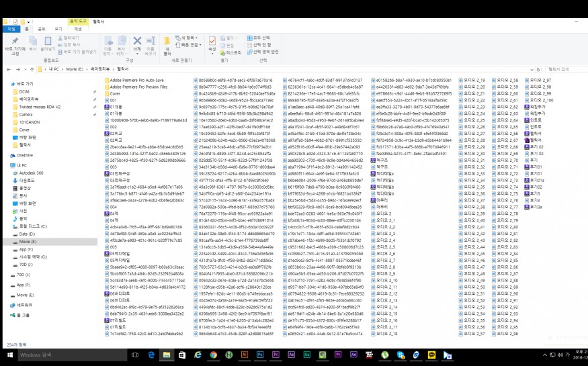Go back with the left arrow button
Screen dimensions: 588x366
point(7,68)
